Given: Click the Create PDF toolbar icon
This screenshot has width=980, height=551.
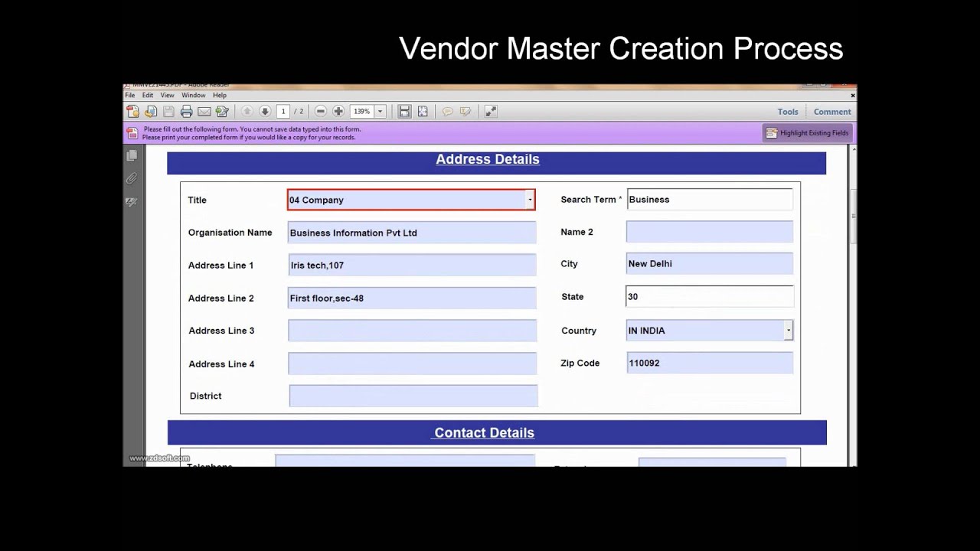Looking at the screenshot, I should click(132, 112).
